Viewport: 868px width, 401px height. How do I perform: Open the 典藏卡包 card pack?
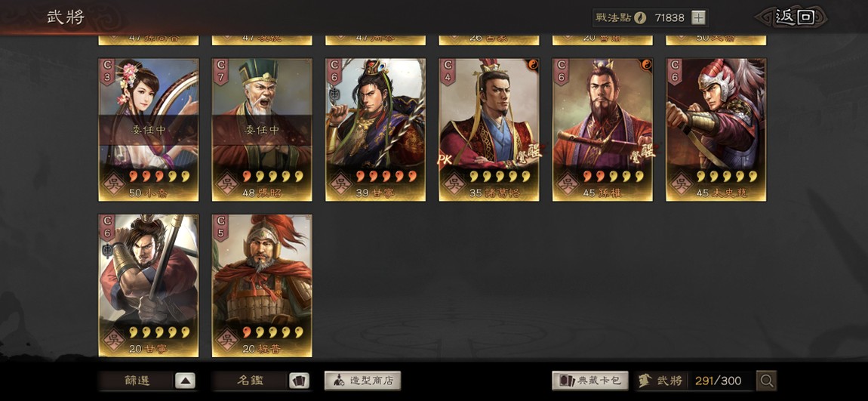tap(590, 381)
